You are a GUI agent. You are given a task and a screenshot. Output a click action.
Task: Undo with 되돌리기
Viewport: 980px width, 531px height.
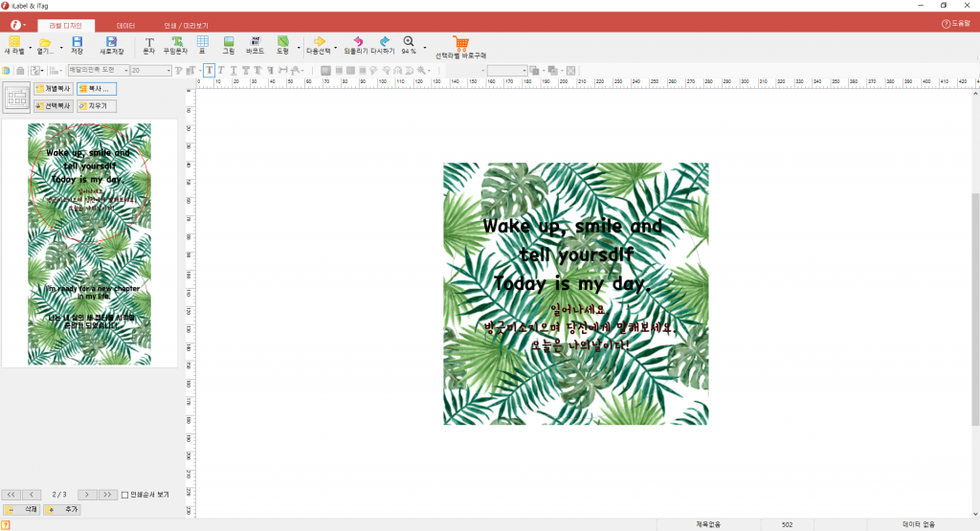(356, 45)
